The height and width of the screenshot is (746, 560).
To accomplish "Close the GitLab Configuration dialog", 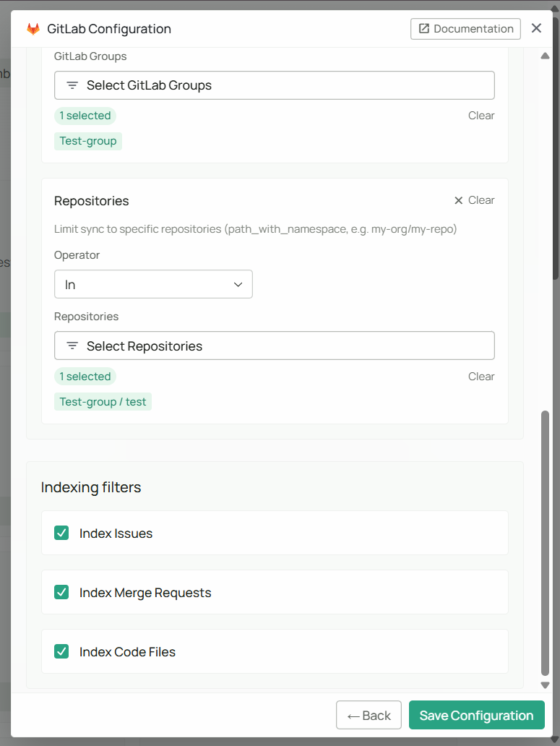I will click(x=536, y=28).
